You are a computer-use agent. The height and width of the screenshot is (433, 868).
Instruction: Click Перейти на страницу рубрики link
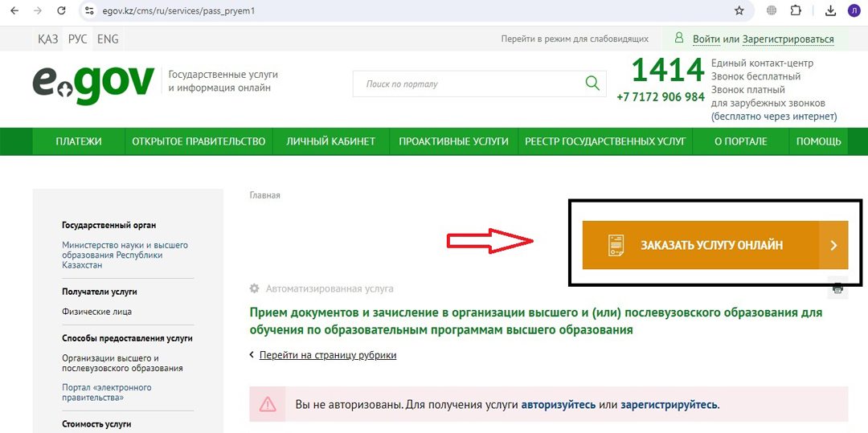[x=328, y=355]
